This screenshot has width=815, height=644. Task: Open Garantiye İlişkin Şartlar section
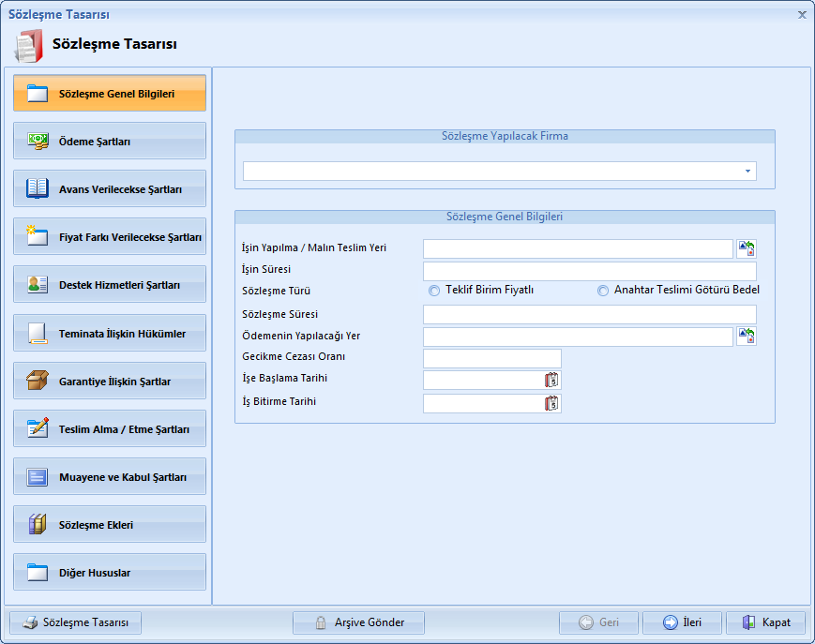click(110, 382)
